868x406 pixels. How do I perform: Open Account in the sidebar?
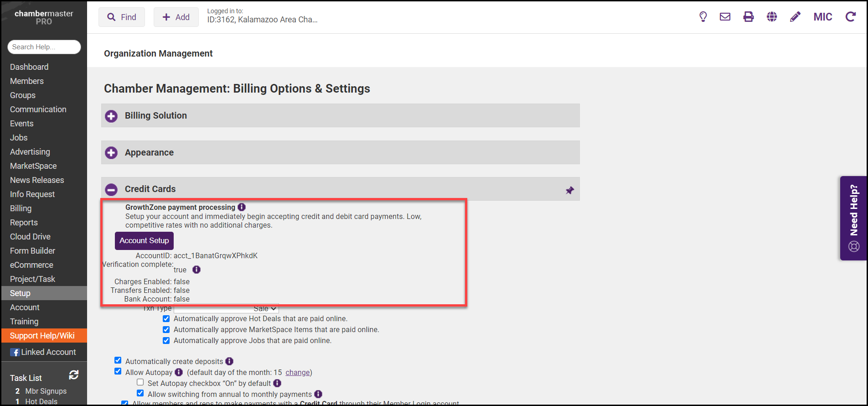point(25,307)
